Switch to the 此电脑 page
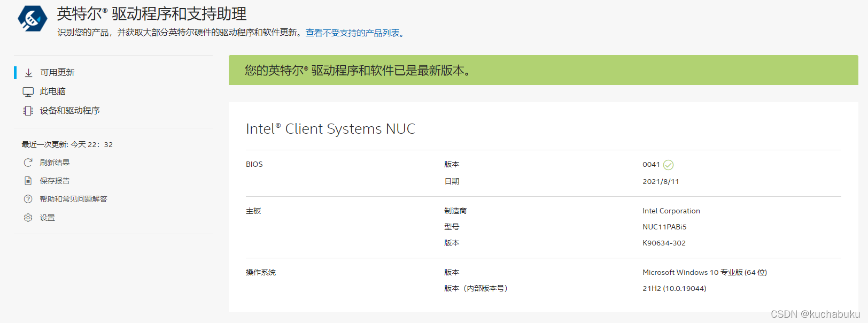 (53, 91)
